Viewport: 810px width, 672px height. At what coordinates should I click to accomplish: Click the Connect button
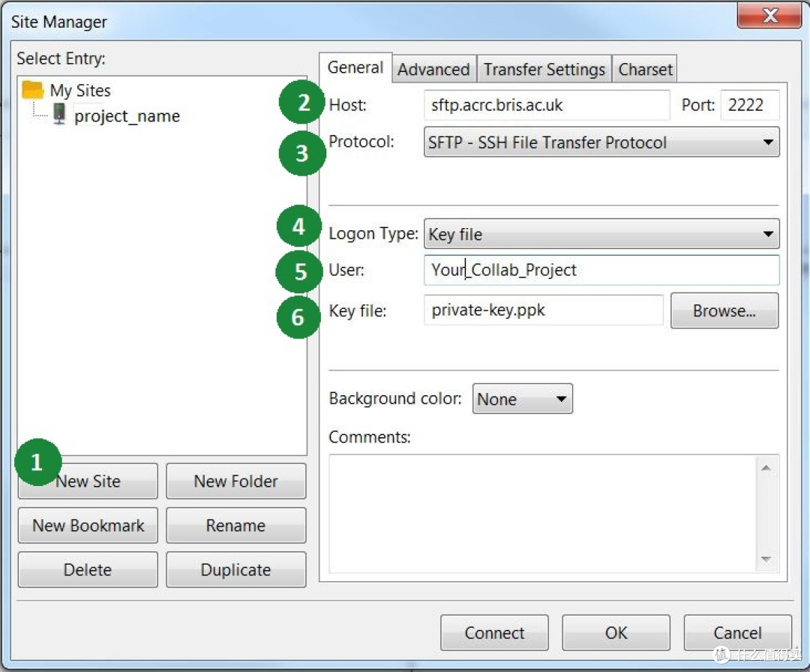494,633
